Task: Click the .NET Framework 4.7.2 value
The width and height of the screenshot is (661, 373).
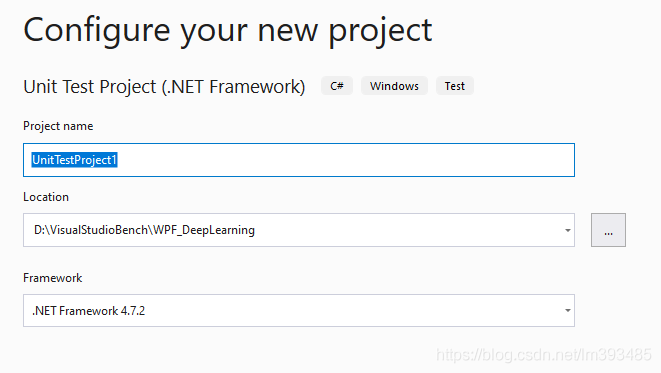Action: [x=89, y=311]
